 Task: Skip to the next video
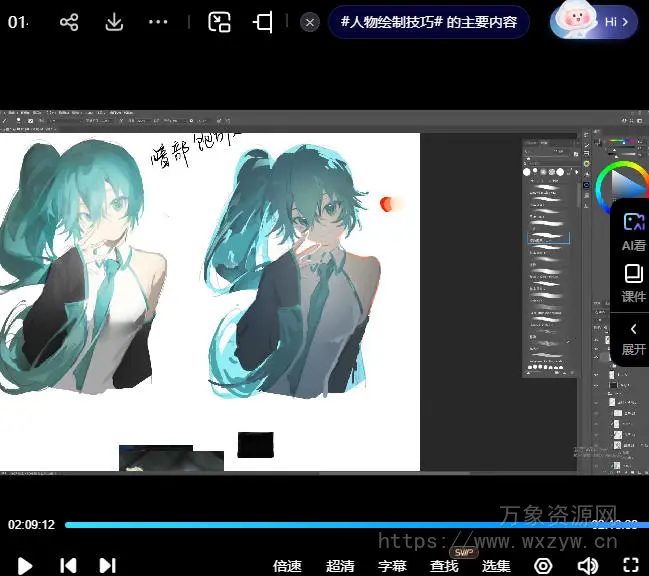click(108, 565)
